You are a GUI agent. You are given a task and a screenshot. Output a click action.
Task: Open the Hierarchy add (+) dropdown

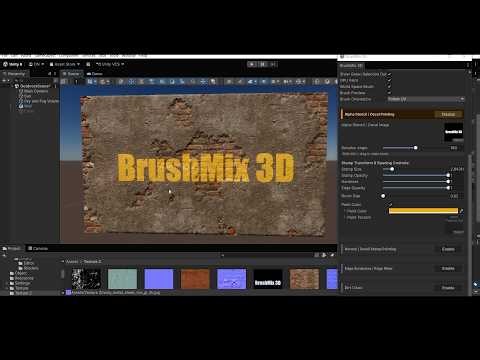tap(5, 81)
